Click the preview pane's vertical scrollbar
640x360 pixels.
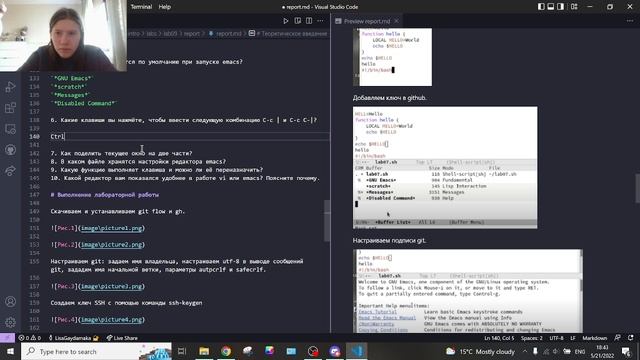click(x=637, y=189)
